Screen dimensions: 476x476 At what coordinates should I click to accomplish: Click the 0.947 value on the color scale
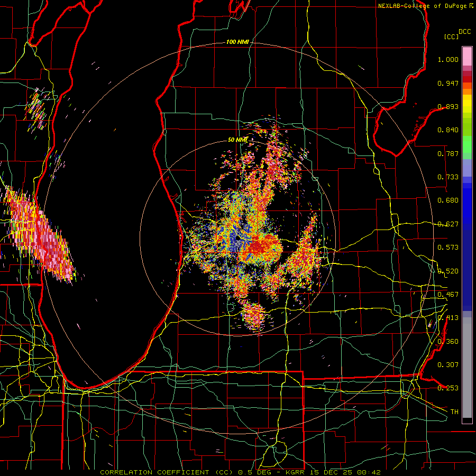click(x=448, y=83)
